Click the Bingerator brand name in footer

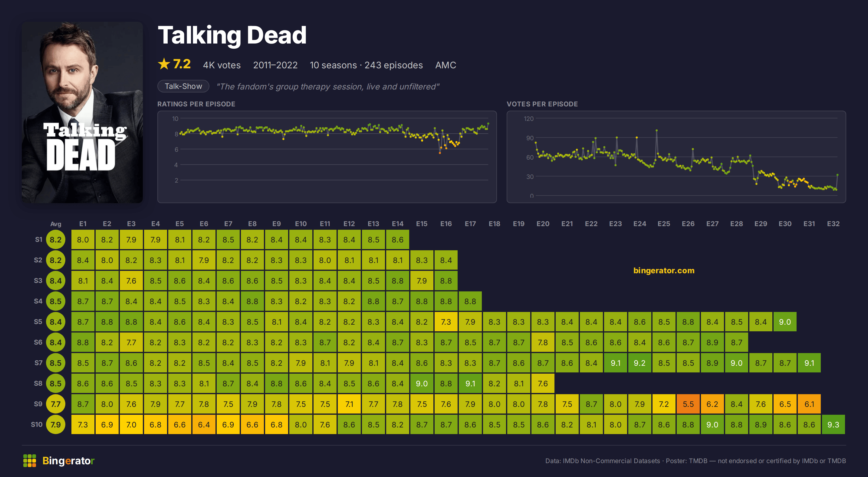coord(68,460)
